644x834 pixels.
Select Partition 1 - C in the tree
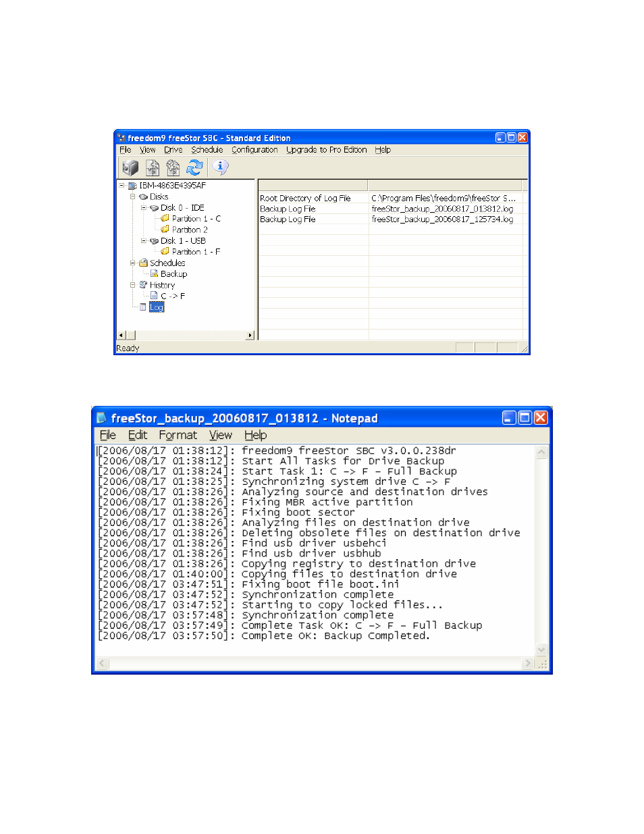196,219
